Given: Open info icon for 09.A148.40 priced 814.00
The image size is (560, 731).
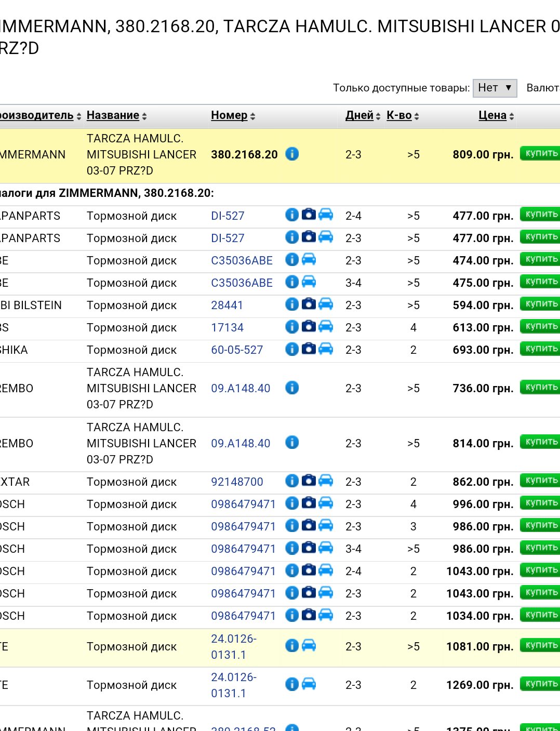Looking at the screenshot, I should [x=292, y=443].
